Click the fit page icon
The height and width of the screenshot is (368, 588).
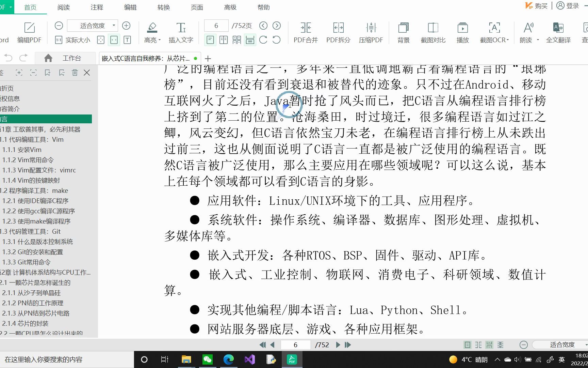click(101, 40)
